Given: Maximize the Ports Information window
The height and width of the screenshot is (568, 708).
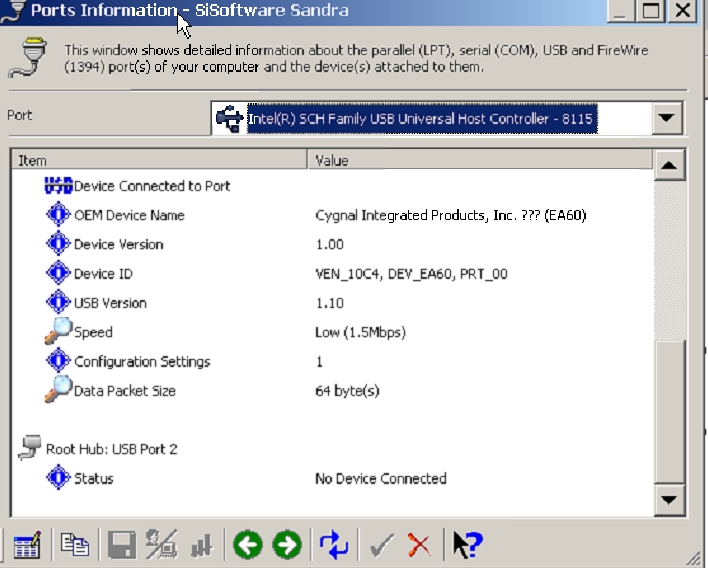Looking at the screenshot, I should click(651, 10).
